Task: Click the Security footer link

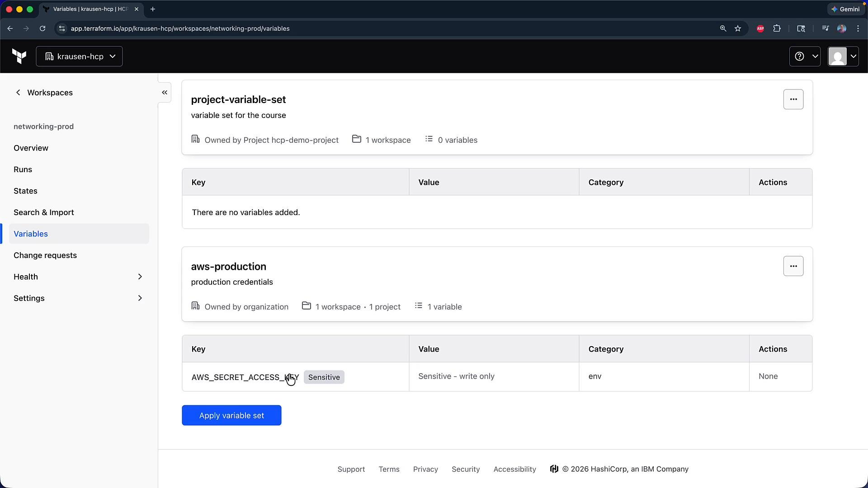Action: pos(466,469)
